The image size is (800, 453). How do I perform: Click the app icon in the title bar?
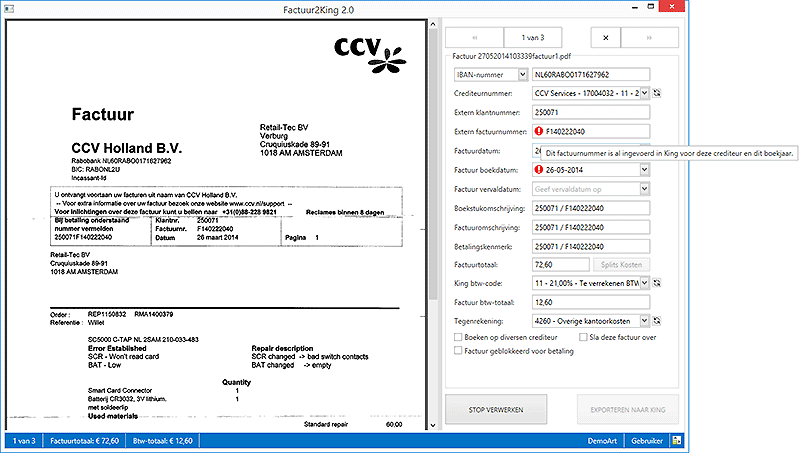[x=8, y=9]
